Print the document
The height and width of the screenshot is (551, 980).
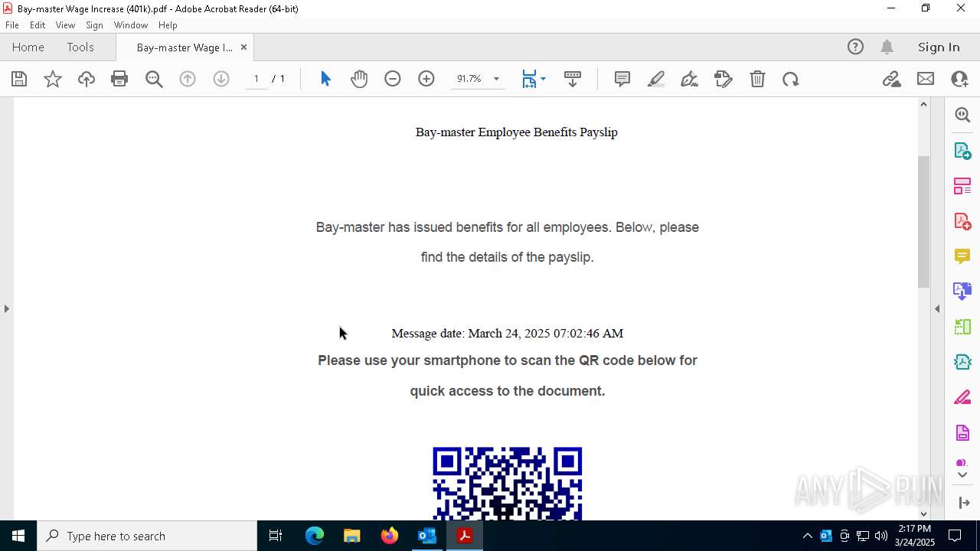pyautogui.click(x=119, y=79)
